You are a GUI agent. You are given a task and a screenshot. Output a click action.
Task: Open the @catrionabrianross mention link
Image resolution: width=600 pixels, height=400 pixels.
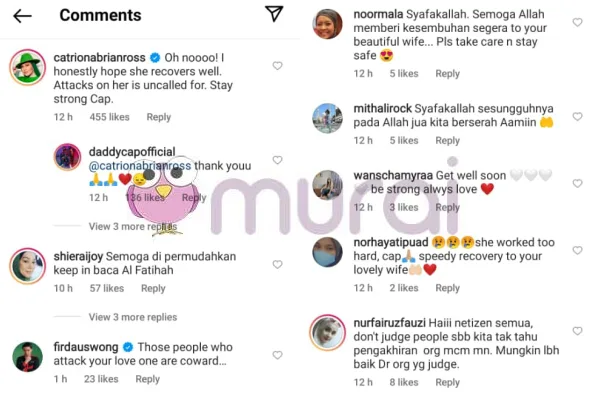(140, 166)
